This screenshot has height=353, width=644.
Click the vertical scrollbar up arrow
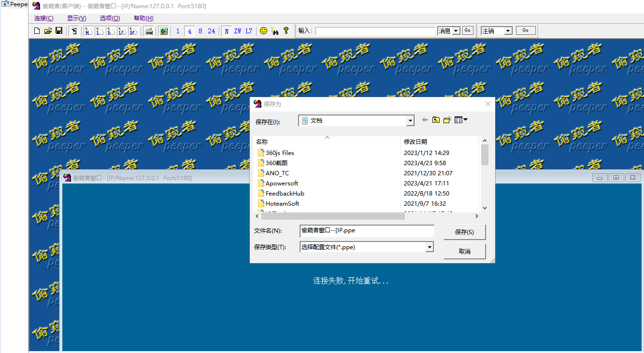(485, 140)
